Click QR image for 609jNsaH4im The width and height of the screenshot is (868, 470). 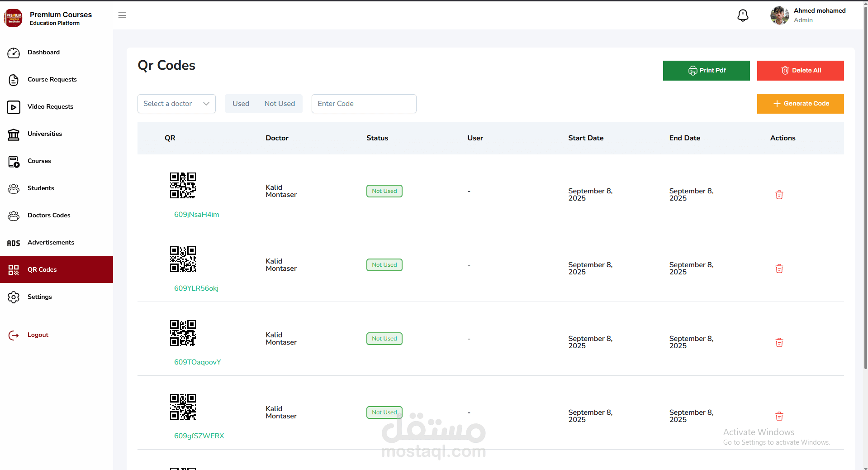point(183,186)
